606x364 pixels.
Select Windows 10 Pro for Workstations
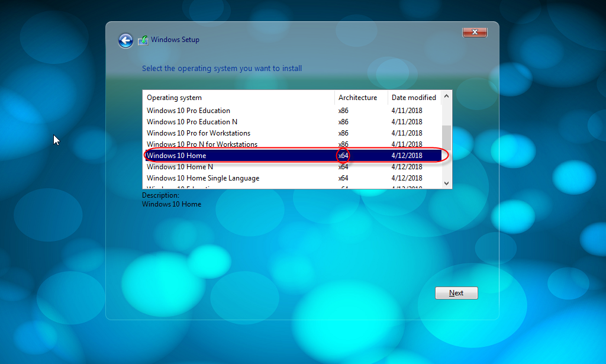pyautogui.click(x=198, y=133)
